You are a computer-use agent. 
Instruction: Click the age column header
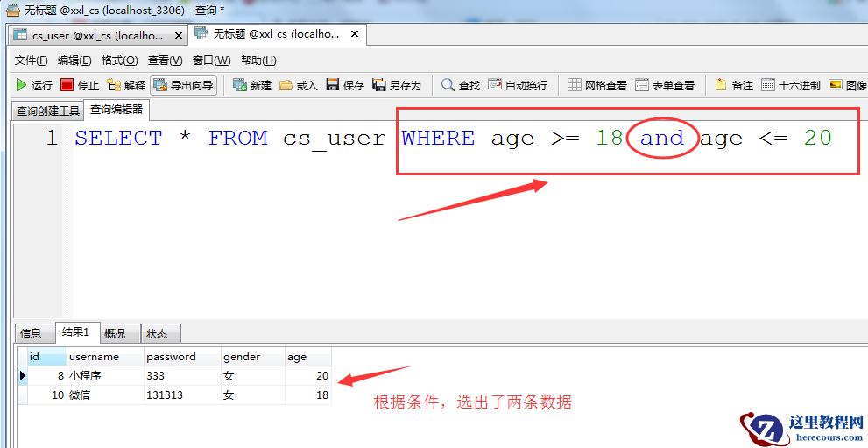(x=307, y=357)
